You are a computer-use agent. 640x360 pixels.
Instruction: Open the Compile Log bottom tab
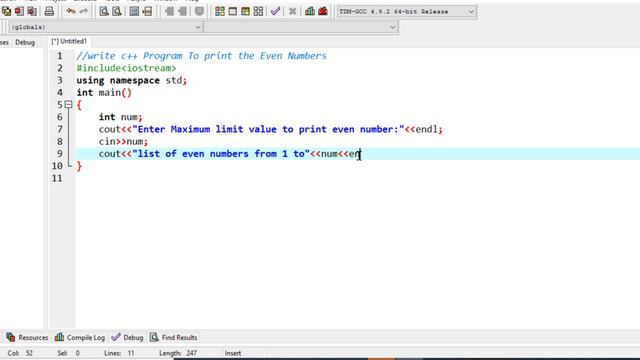(x=80, y=338)
